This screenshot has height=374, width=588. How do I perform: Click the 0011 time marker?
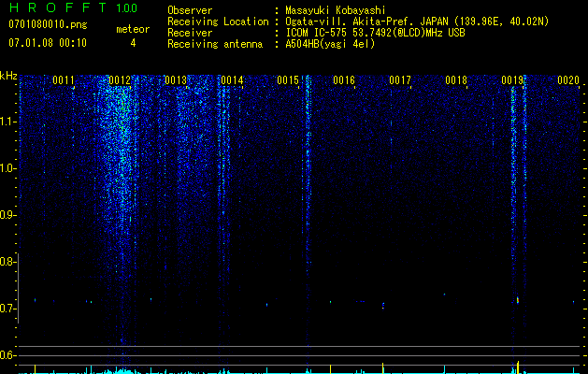(x=64, y=80)
